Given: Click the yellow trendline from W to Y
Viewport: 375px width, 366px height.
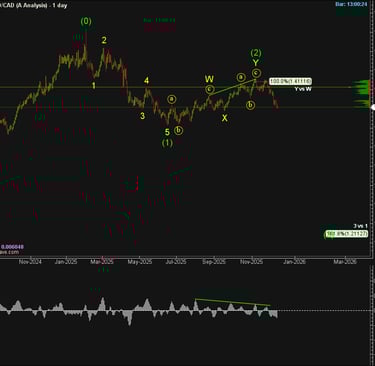Looking at the screenshot, I should 233,87.
